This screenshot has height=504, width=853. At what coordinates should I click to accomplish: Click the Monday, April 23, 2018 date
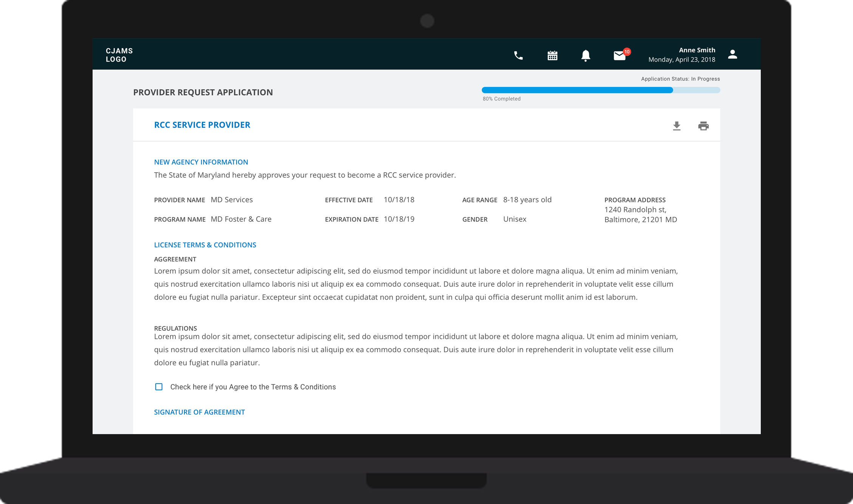pyautogui.click(x=681, y=59)
